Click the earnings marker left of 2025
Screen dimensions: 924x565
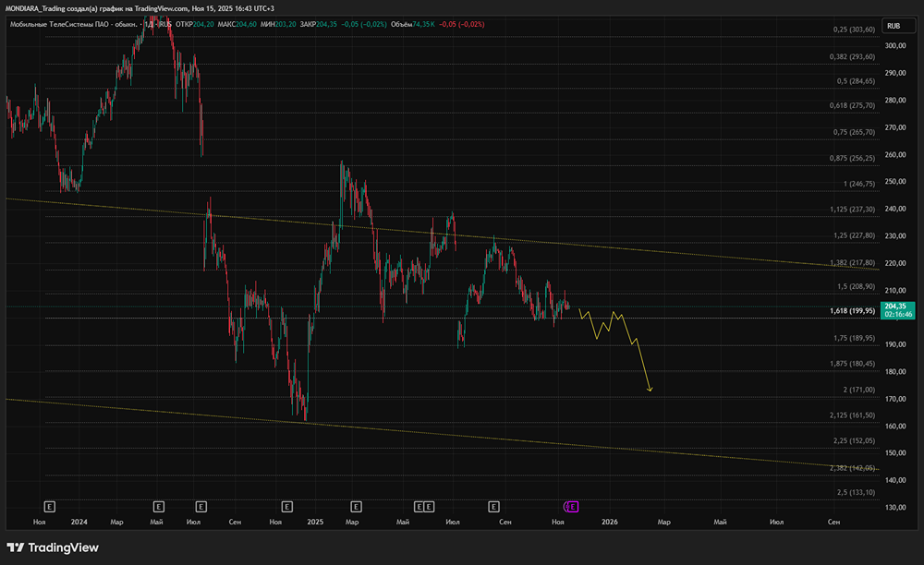[x=286, y=506]
